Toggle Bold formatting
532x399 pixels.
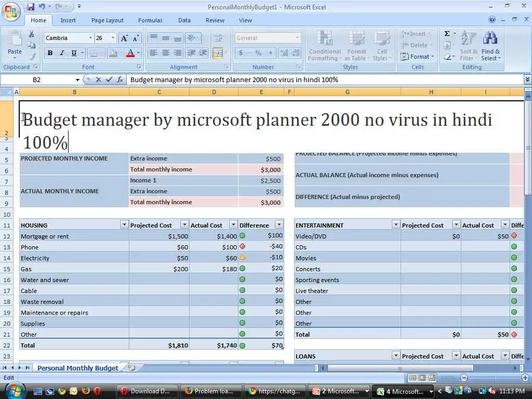[x=50, y=53]
